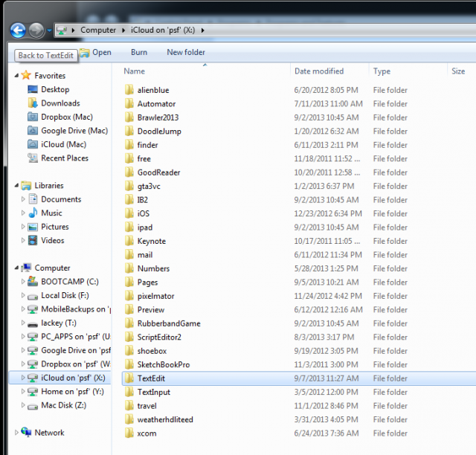Select the finder folder icon
This screenshot has width=476, height=455.
coord(129,145)
